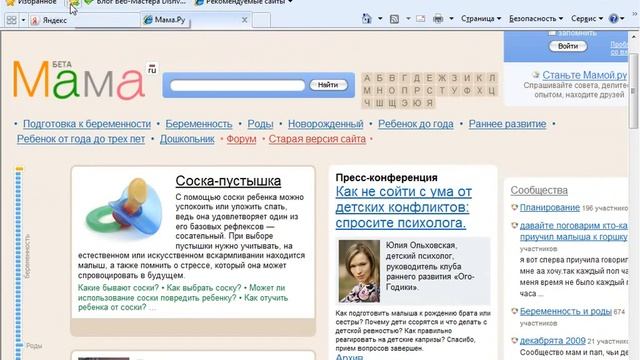Go to the Роды section
640x360 pixels.
tap(260, 124)
